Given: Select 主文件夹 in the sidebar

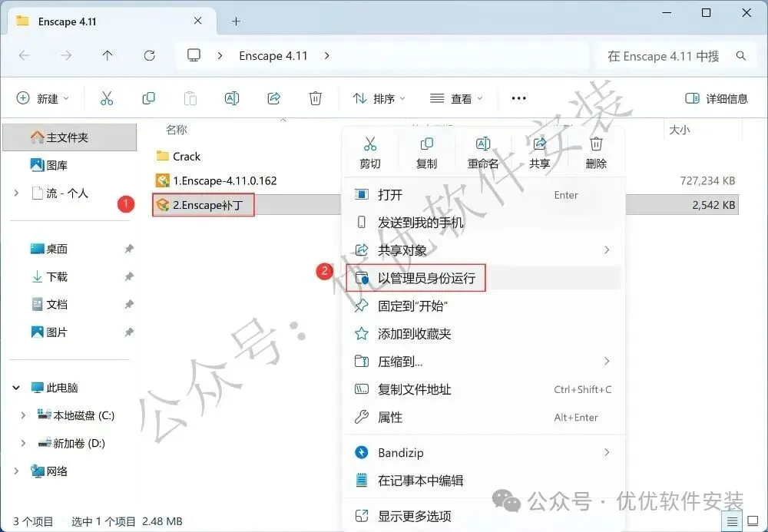Looking at the screenshot, I should click(70, 137).
